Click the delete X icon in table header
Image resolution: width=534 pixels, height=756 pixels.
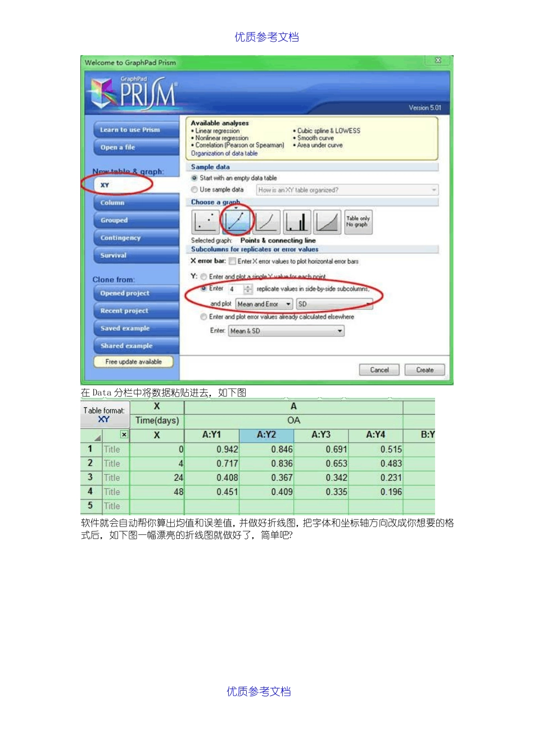[124, 435]
